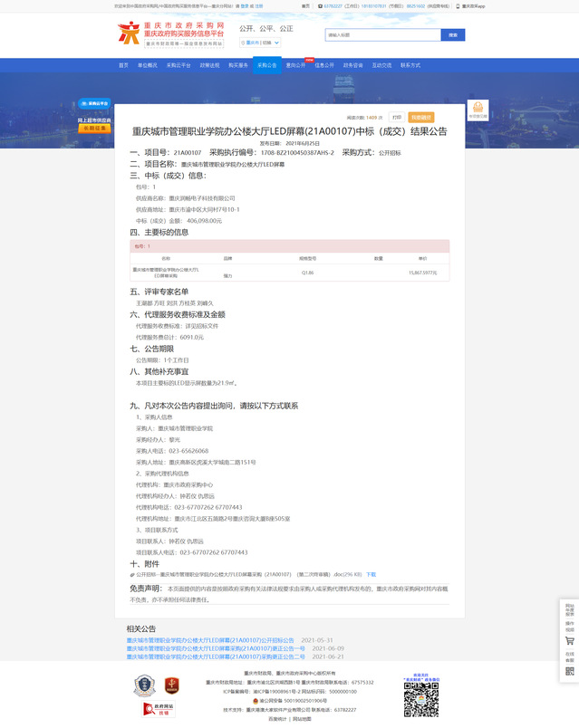Open the 信息公开 navigation tab
The image size is (579, 728).
(x=324, y=65)
